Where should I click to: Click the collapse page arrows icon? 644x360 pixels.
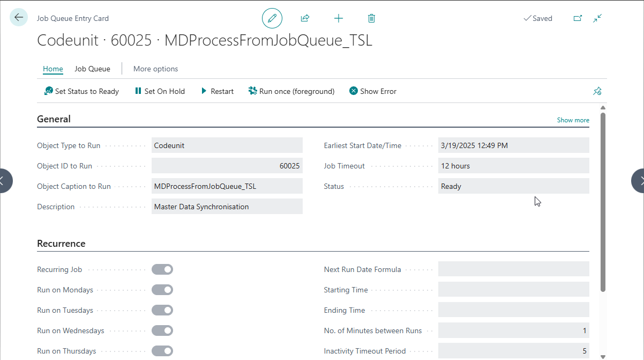pyautogui.click(x=597, y=18)
